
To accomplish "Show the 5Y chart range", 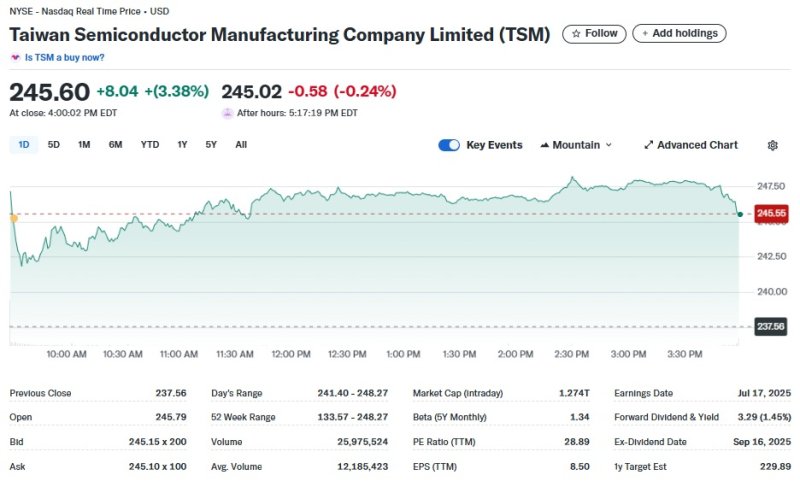I will pyautogui.click(x=211, y=145).
